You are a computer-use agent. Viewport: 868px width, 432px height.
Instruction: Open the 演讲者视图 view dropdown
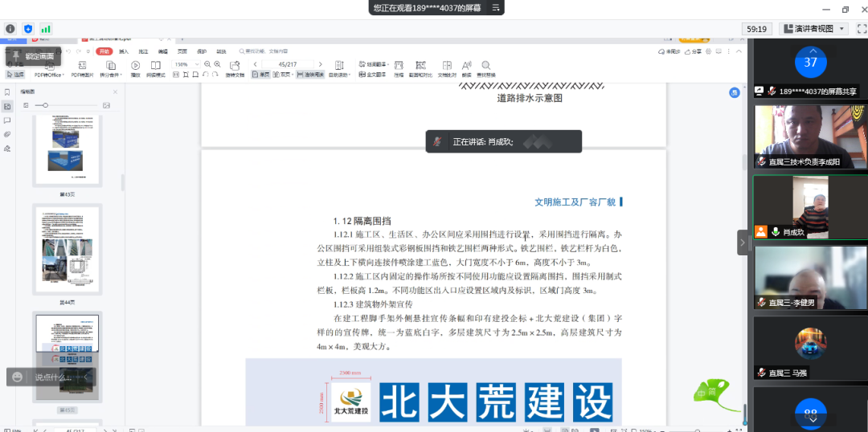click(x=813, y=29)
